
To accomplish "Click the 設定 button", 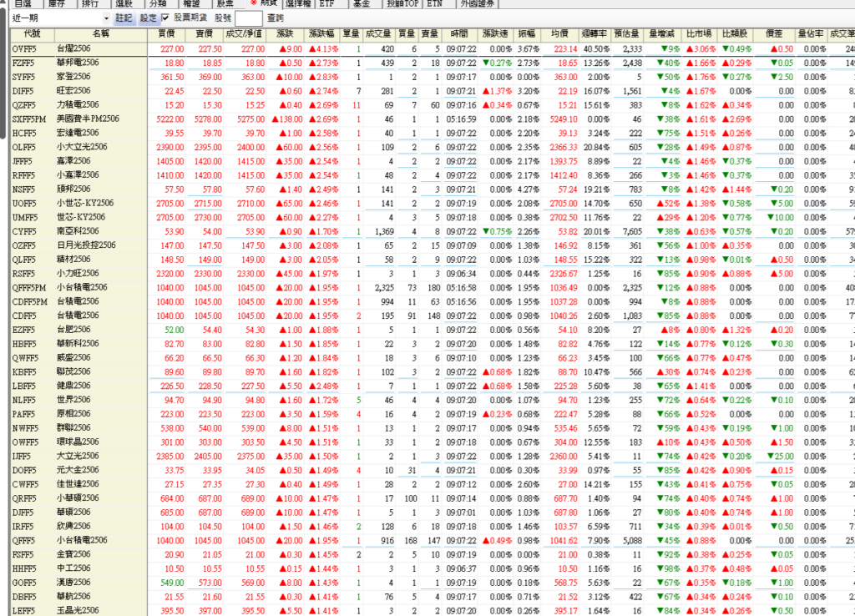I will pyautogui.click(x=148, y=18).
